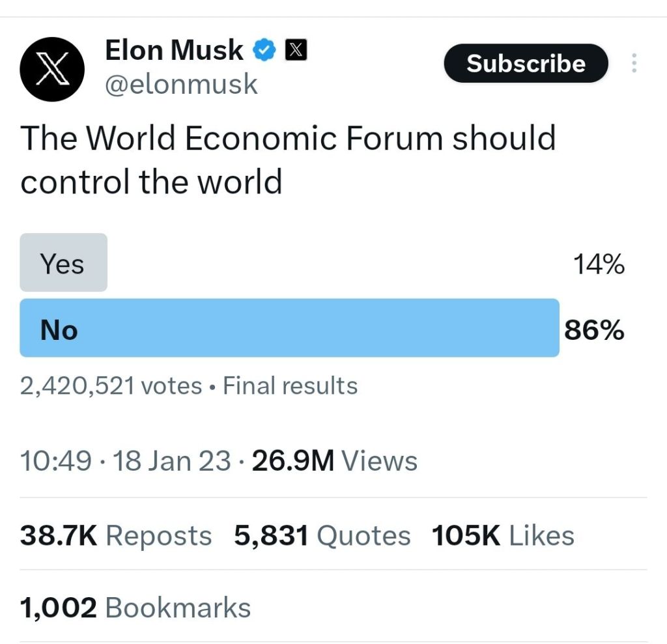
Task: Select the No poll result bar
Action: 289,329
